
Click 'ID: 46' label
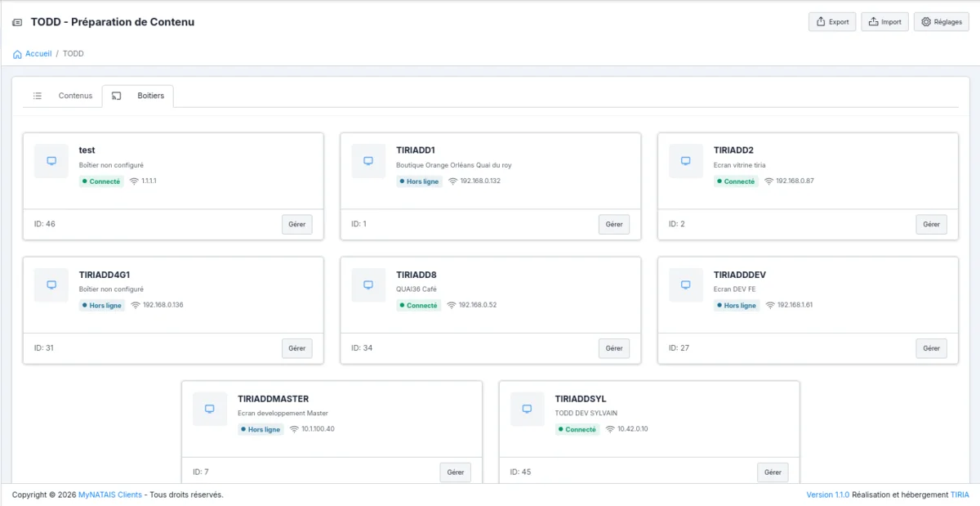[x=45, y=224]
